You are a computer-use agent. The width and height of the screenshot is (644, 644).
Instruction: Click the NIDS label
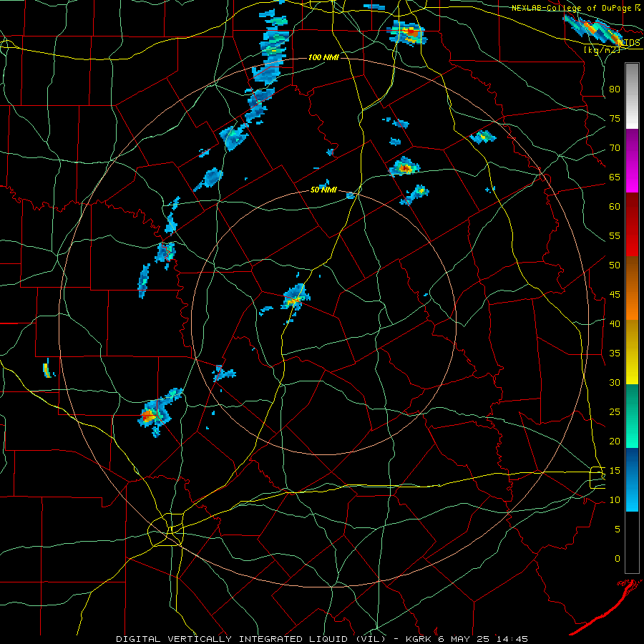point(628,42)
